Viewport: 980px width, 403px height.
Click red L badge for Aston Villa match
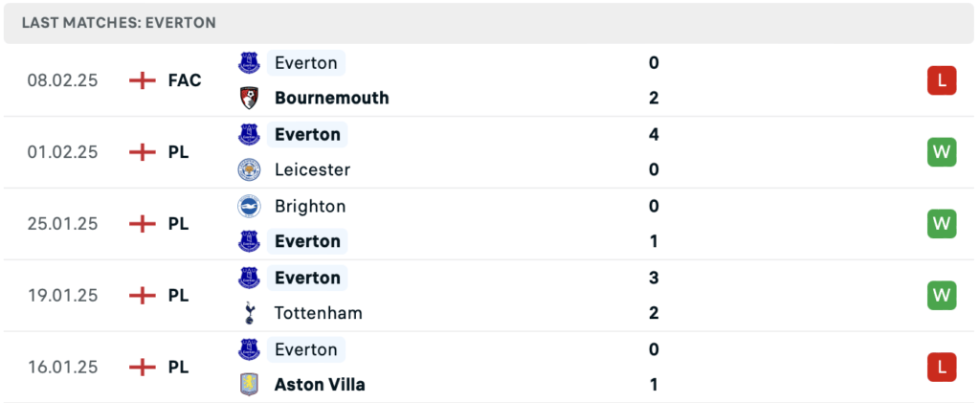[942, 367]
